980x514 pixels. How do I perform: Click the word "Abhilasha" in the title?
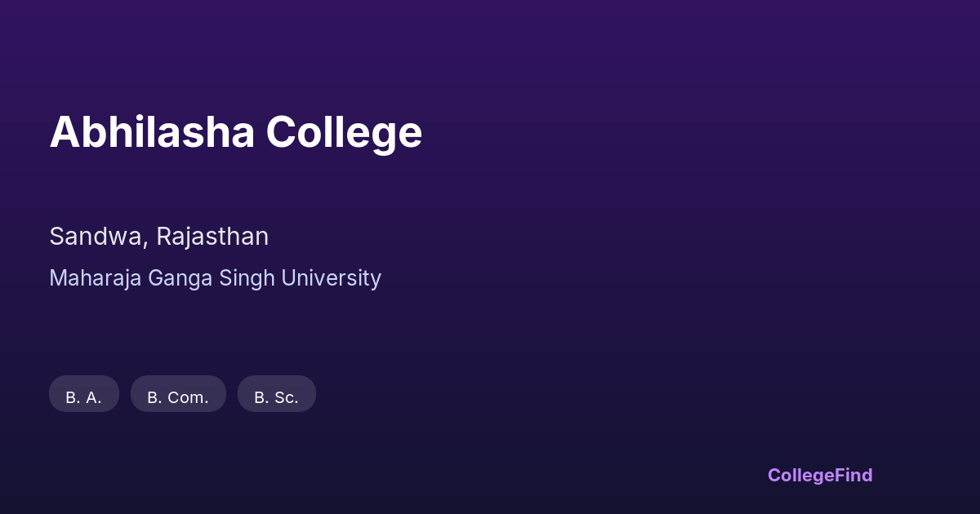[152, 132]
